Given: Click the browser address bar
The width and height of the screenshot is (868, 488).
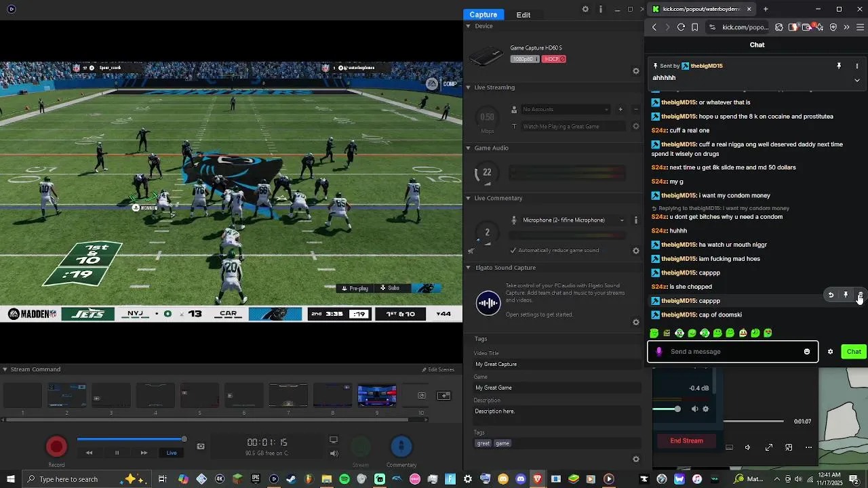Looking at the screenshot, I should click(x=738, y=27).
